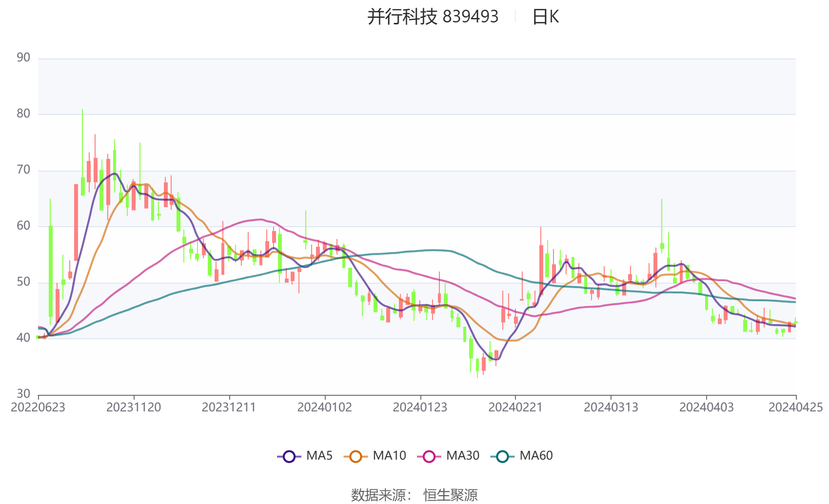
Task: Click the 90 value on the y-axis
Action: coord(23,58)
